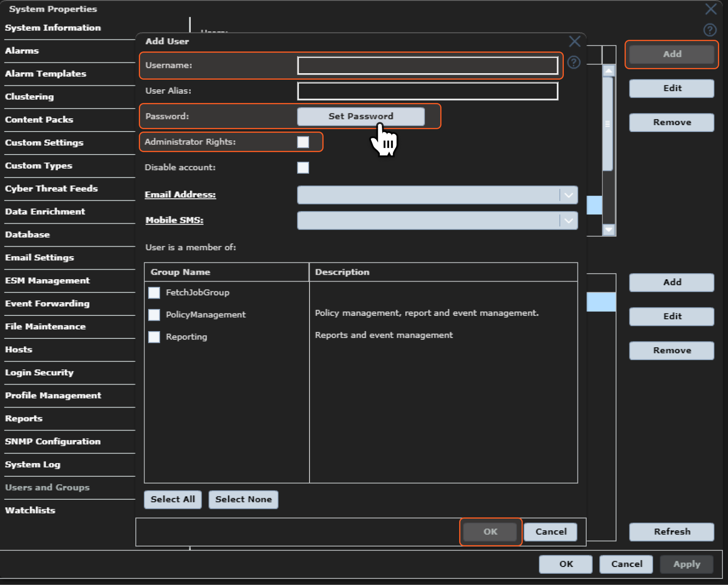Open the Watchlists section

click(30, 511)
